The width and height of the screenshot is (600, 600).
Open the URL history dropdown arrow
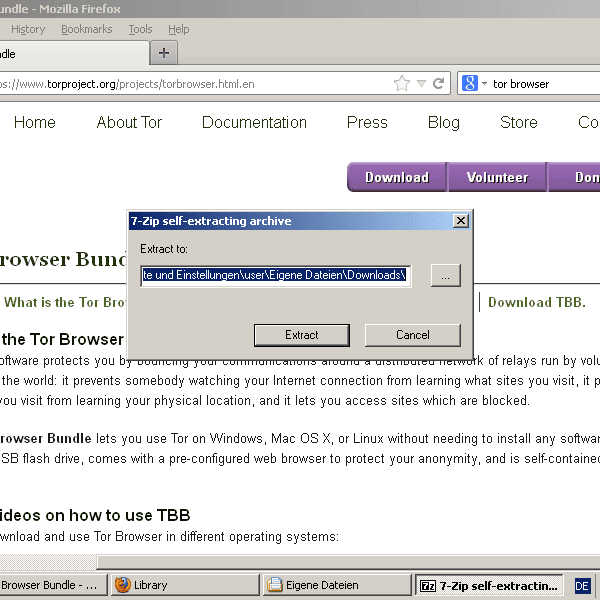(x=421, y=83)
